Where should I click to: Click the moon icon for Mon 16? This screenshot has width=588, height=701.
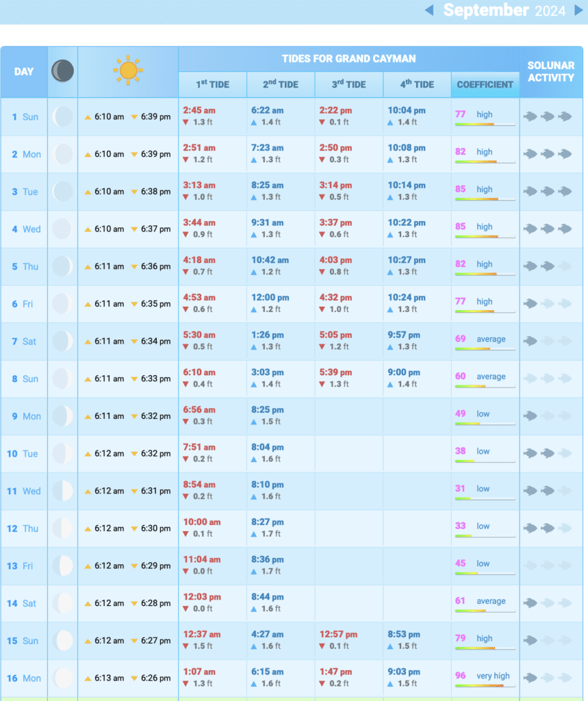click(x=62, y=678)
